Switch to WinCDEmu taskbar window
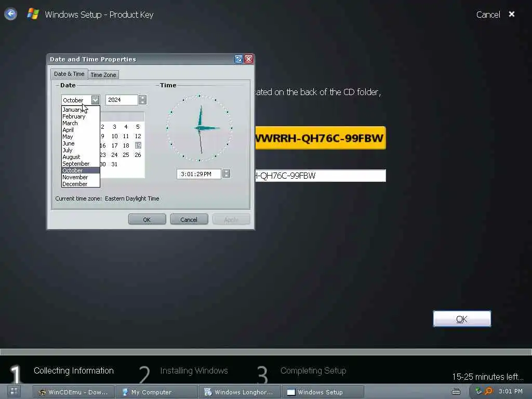 [74, 392]
